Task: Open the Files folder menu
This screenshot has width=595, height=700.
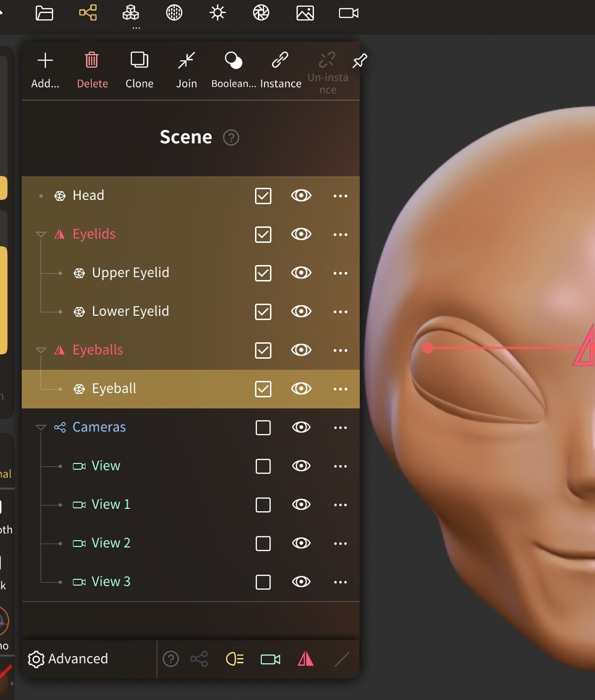Action: tap(44, 13)
